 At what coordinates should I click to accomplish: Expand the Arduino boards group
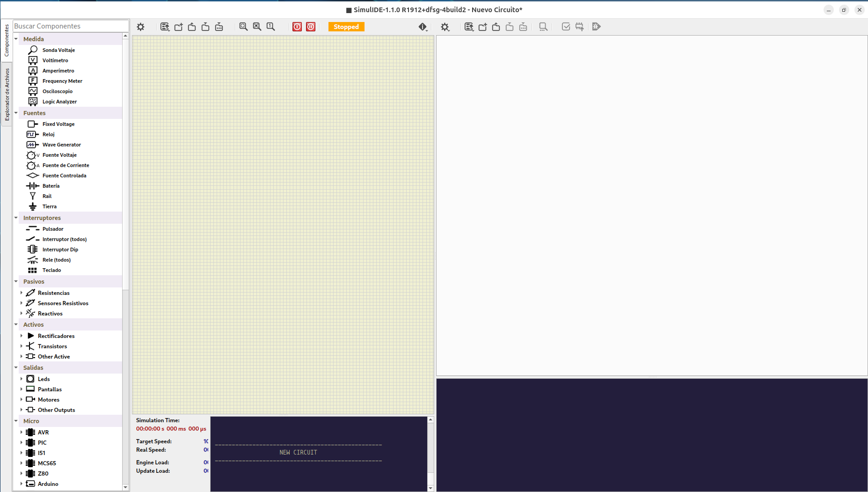[x=22, y=484]
